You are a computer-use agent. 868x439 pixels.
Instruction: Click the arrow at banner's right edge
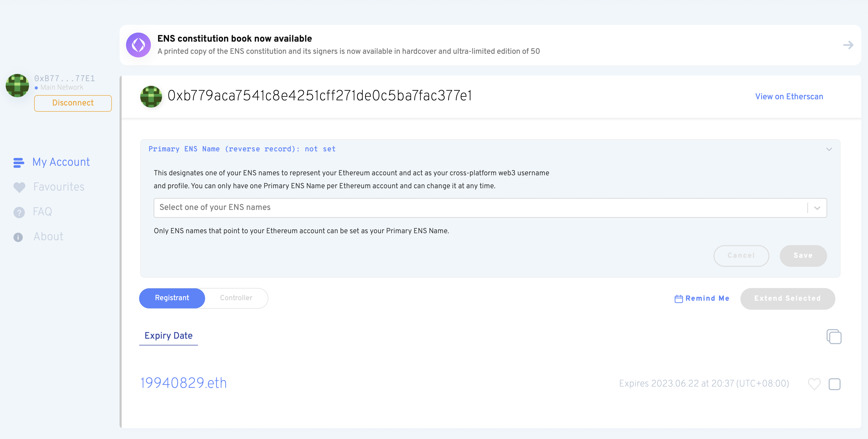(848, 45)
